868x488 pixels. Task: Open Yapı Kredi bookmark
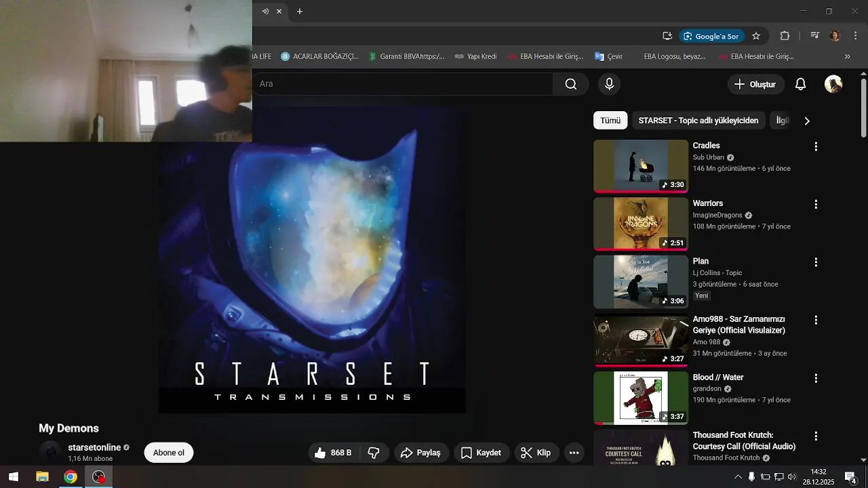tap(475, 57)
